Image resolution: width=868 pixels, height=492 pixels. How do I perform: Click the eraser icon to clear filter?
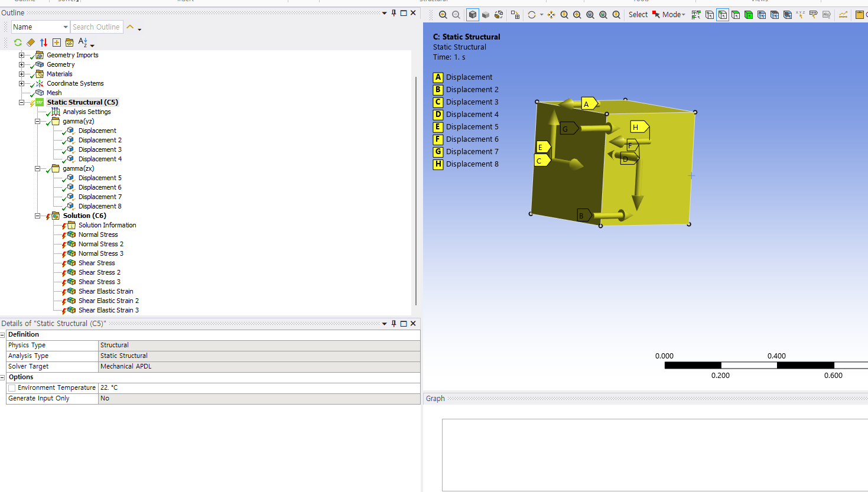31,43
